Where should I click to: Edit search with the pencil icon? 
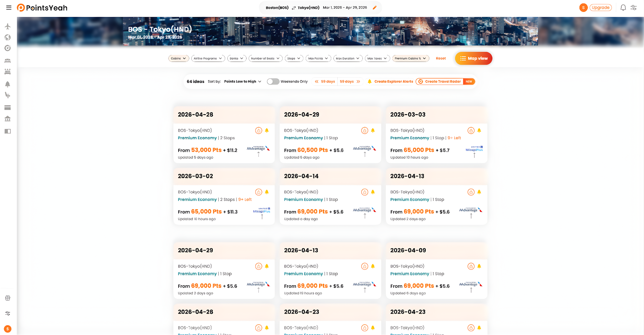[x=375, y=8]
